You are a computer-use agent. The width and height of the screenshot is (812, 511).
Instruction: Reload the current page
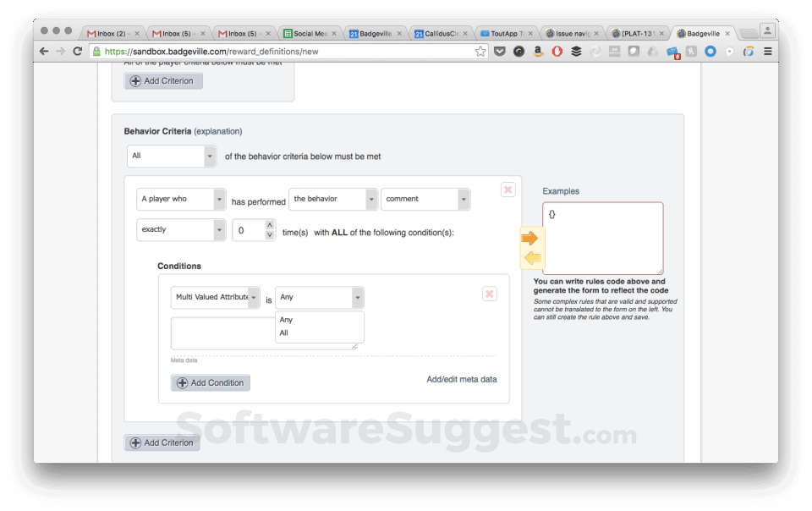tap(78, 52)
